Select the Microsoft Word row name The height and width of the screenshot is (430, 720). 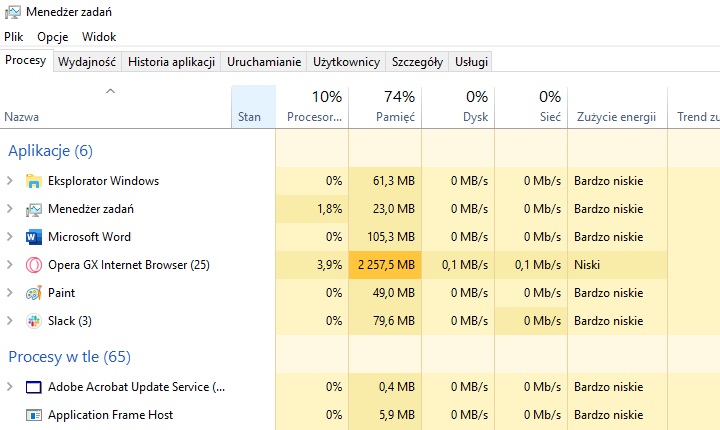coord(90,237)
